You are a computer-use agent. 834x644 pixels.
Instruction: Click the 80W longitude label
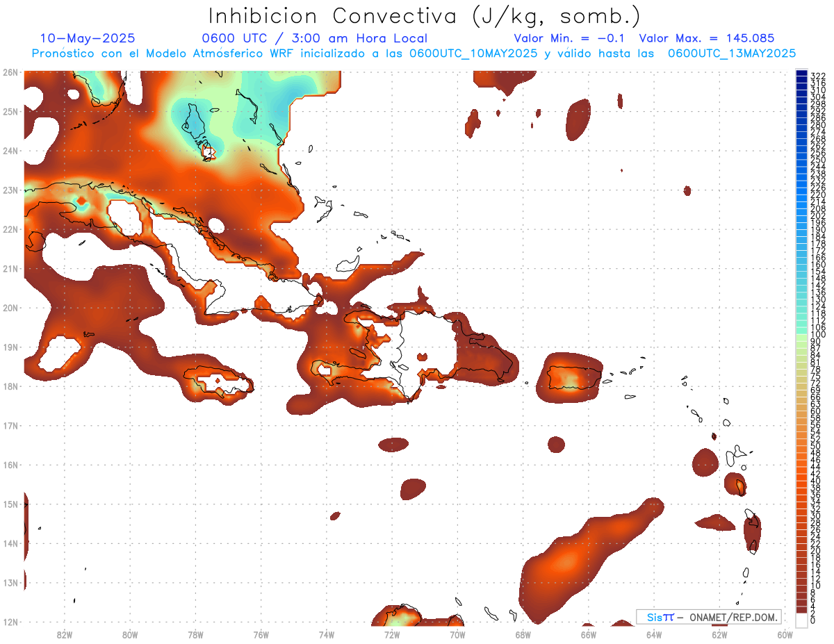coord(130,634)
